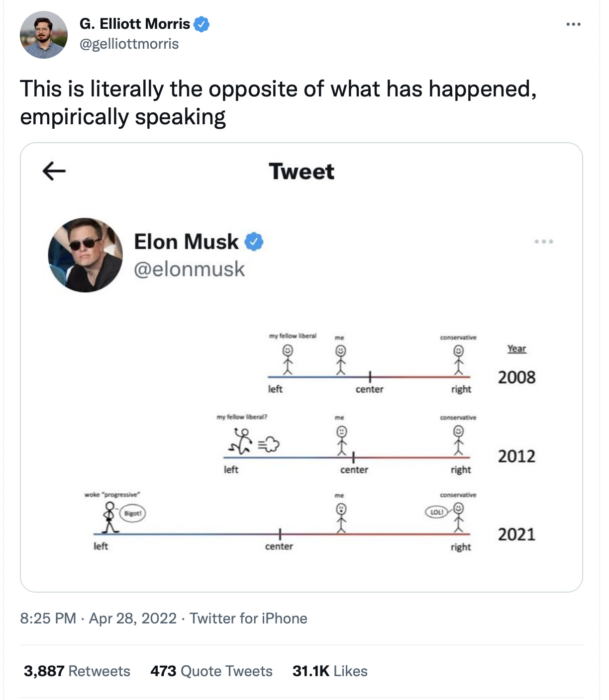The height and width of the screenshot is (700, 609).
Task: View 31.1K Likes list
Action: (330, 671)
